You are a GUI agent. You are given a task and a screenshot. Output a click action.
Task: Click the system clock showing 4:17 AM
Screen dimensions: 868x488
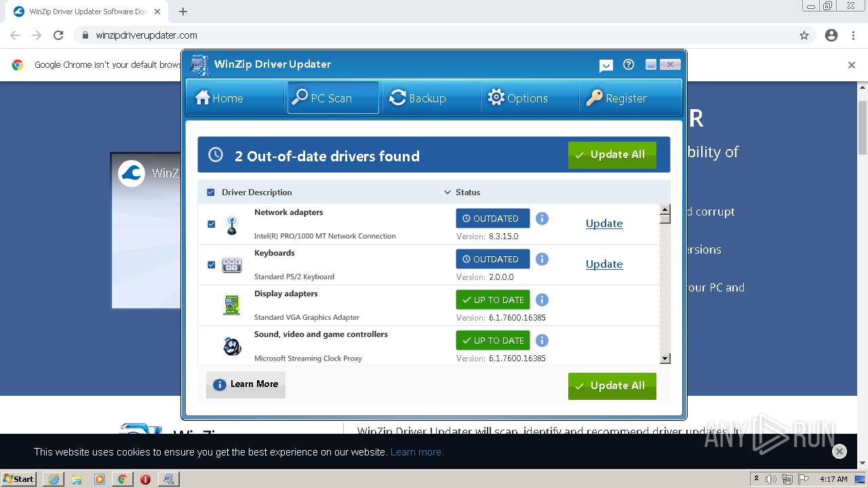[x=833, y=479]
